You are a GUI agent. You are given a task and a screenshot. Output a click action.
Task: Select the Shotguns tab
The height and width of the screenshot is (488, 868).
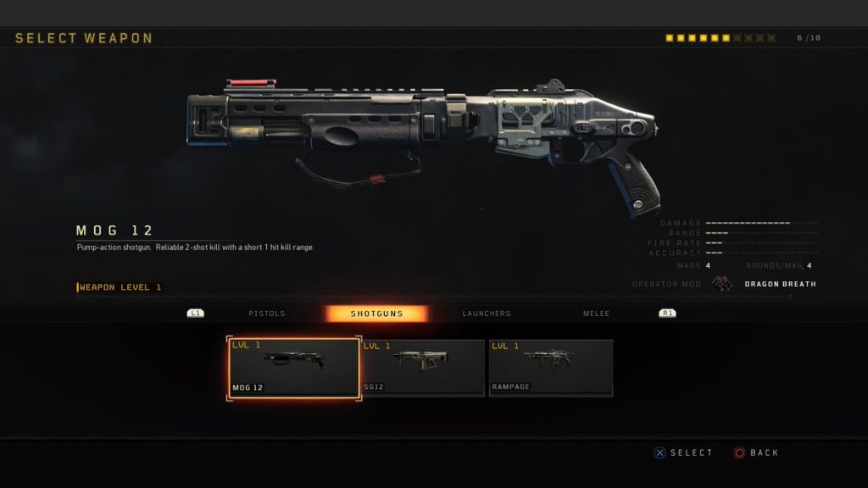376,313
